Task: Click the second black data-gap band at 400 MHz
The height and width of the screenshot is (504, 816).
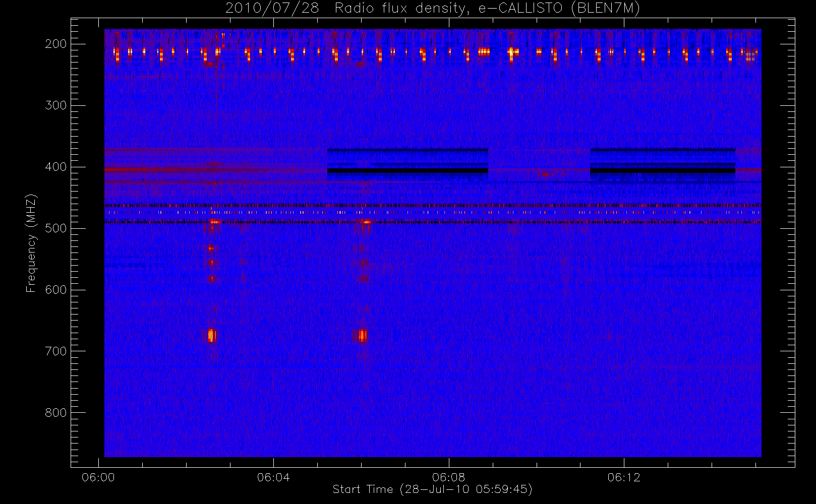Action: [x=663, y=171]
